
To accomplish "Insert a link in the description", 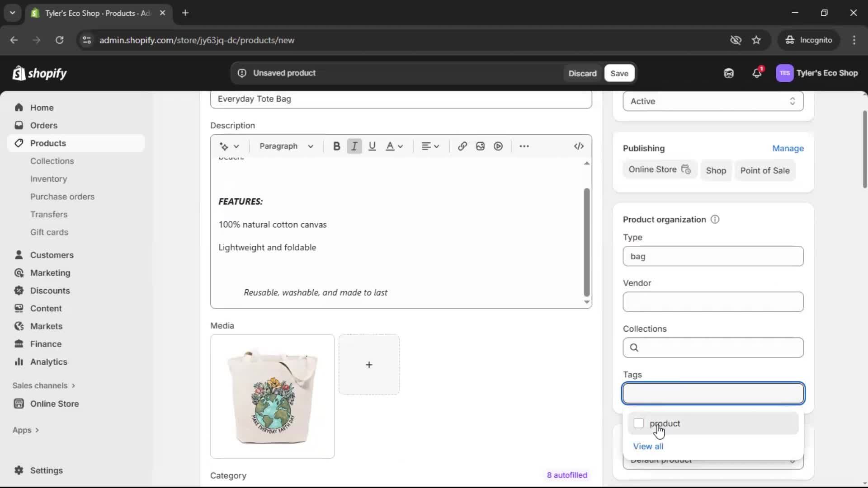I will coord(462,146).
